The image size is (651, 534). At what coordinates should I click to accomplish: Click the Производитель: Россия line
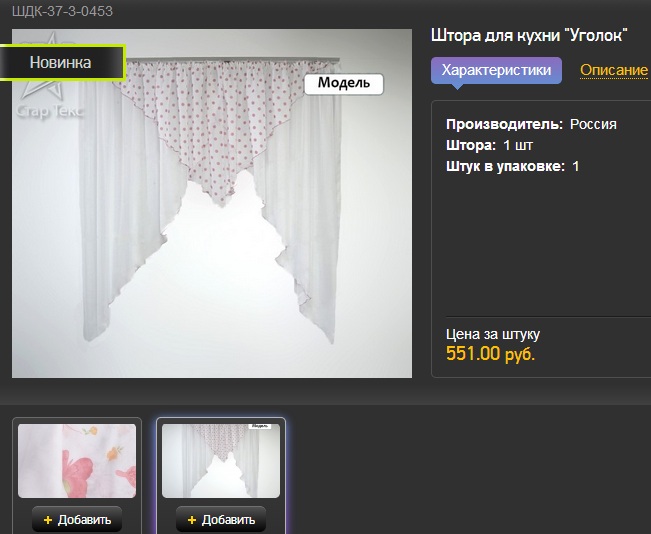point(531,124)
